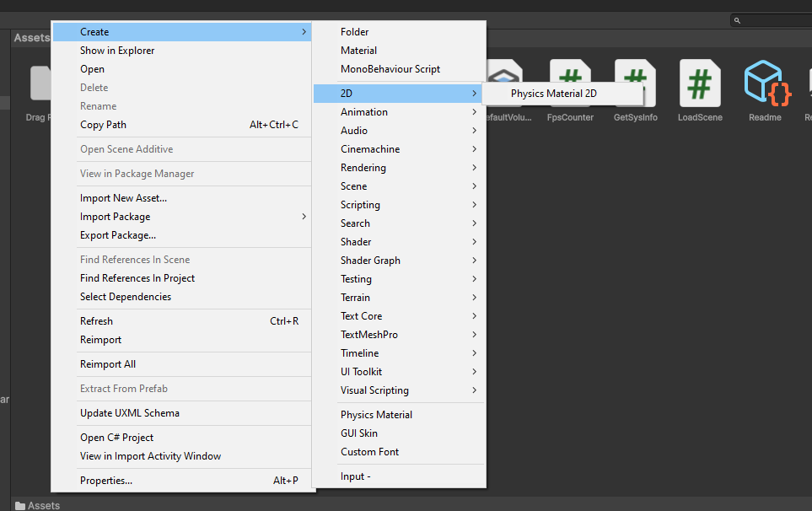The height and width of the screenshot is (511, 812).
Task: Expand the UI Toolkit submenu
Action: [360, 371]
